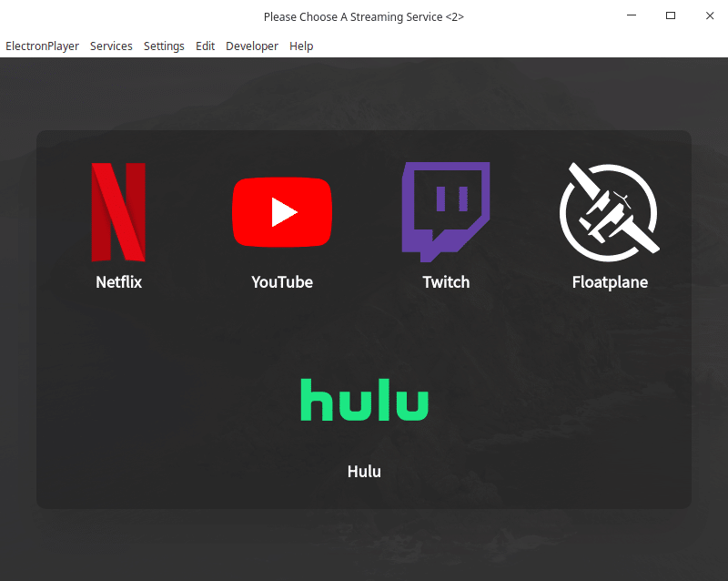Maximize the ElectronPlayer window
The image size is (728, 581).
(671, 16)
